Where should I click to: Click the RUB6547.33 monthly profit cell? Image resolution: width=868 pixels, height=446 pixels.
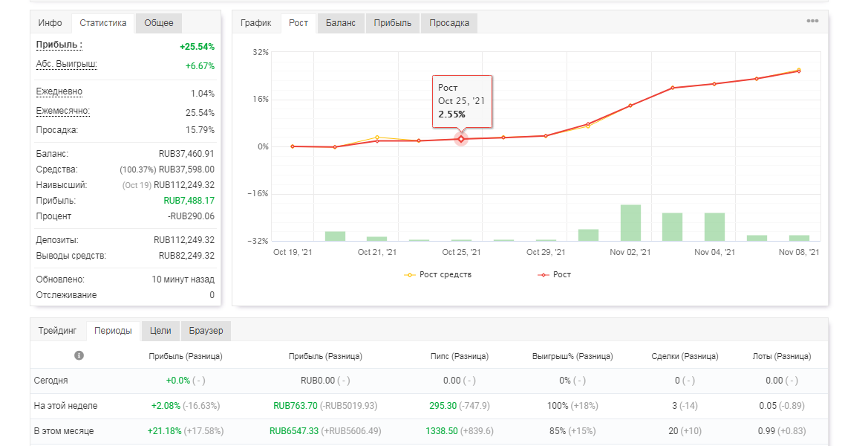click(x=294, y=431)
